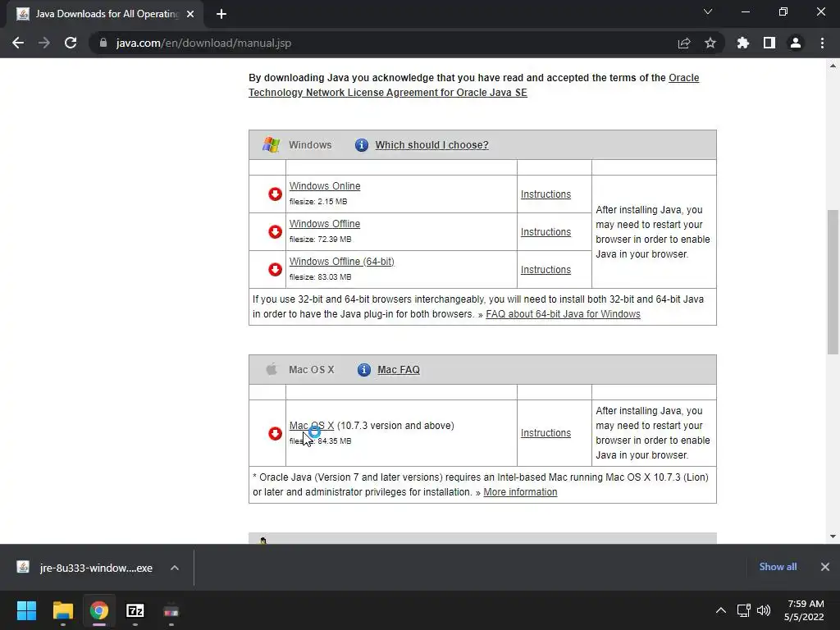This screenshot has width=840, height=630.
Task: Open the Windows Start button
Action: pyautogui.click(x=26, y=610)
